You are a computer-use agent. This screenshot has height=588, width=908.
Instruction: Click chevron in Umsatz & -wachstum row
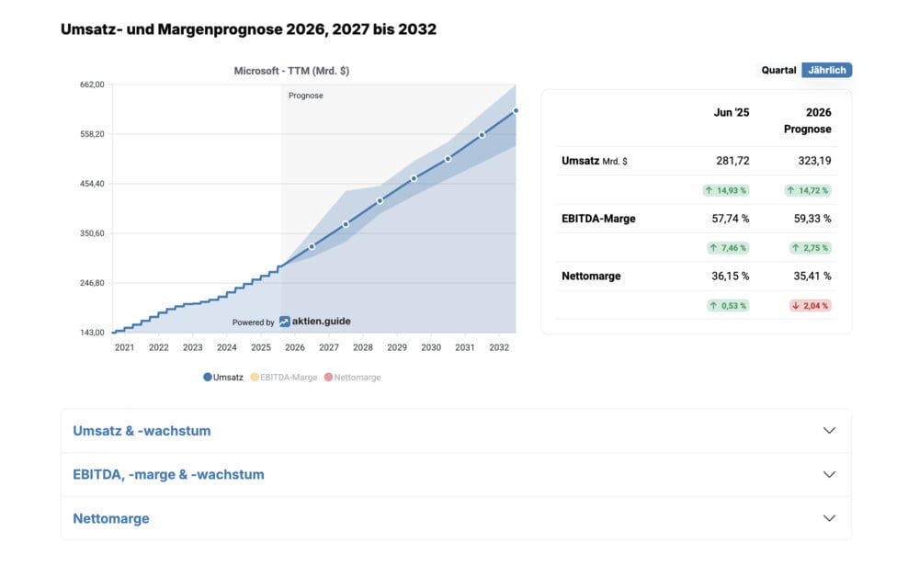click(x=829, y=431)
